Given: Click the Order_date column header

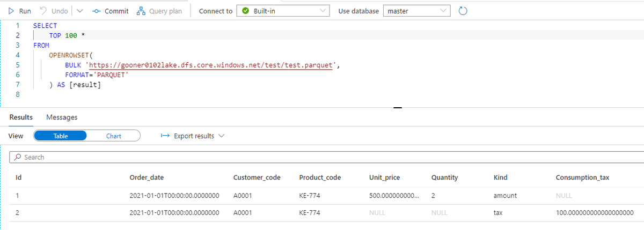Looking at the screenshot, I should (150, 177).
